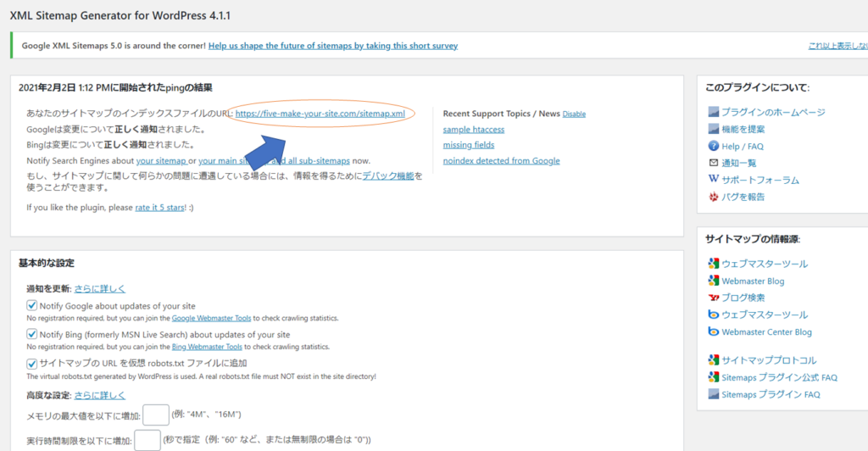Viewport: 868px width, 451px height.
Task: Click the execution time limit input field
Action: click(147, 441)
